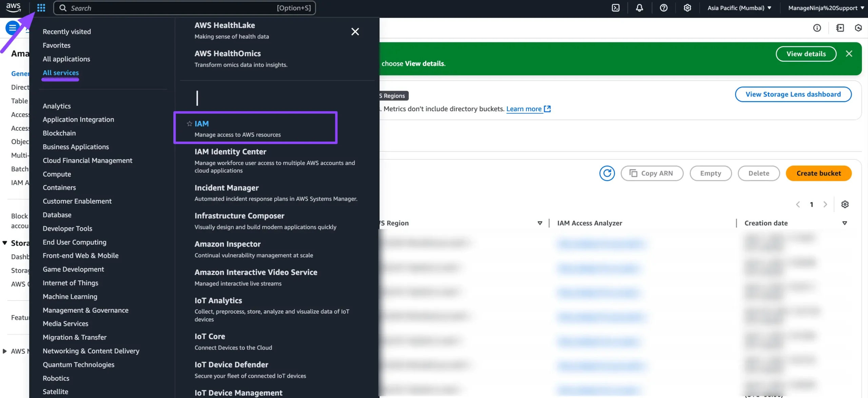Select All applications in services menu
The width and height of the screenshot is (868, 398).
click(x=66, y=59)
